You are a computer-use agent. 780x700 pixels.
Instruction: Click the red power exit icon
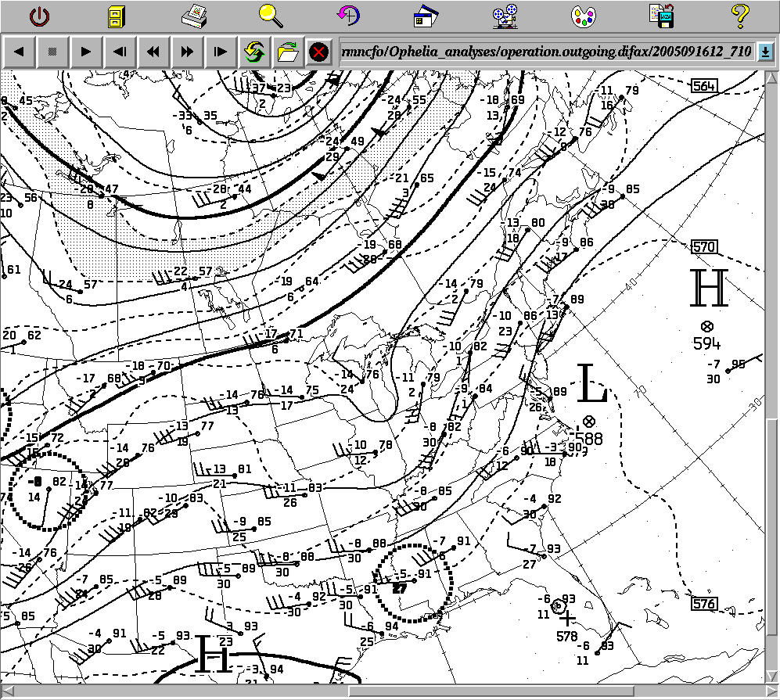[38, 15]
